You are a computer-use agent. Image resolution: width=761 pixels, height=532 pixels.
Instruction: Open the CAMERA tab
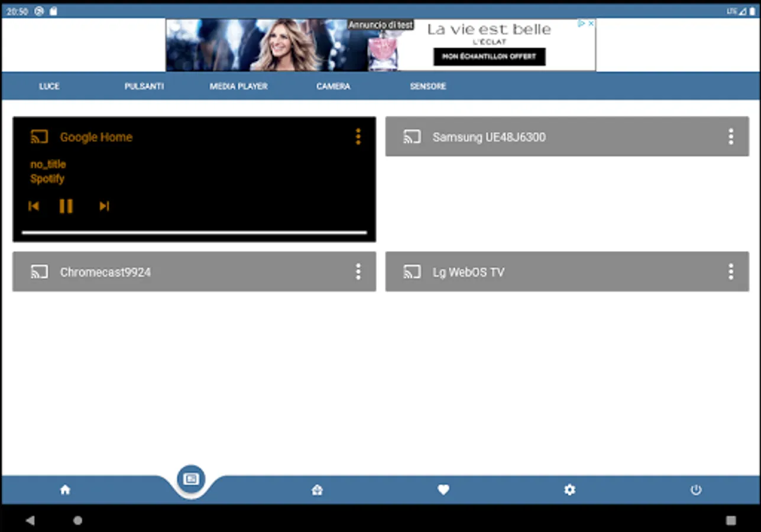(x=333, y=86)
